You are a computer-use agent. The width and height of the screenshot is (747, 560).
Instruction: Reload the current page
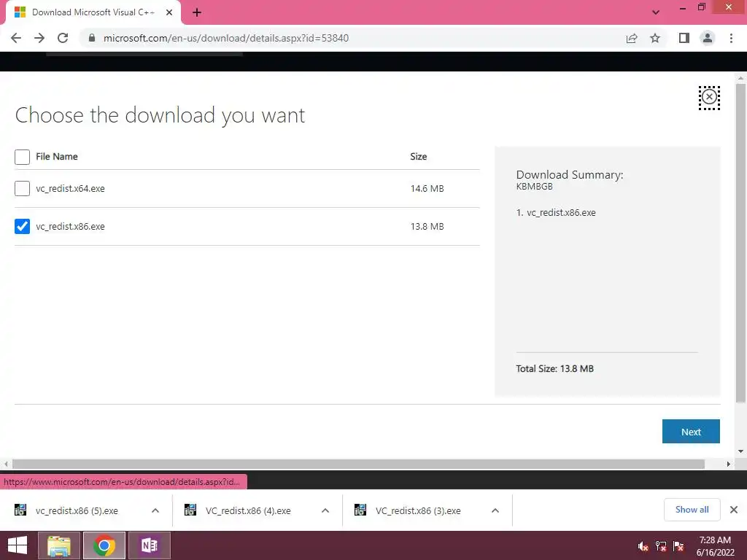(x=63, y=38)
